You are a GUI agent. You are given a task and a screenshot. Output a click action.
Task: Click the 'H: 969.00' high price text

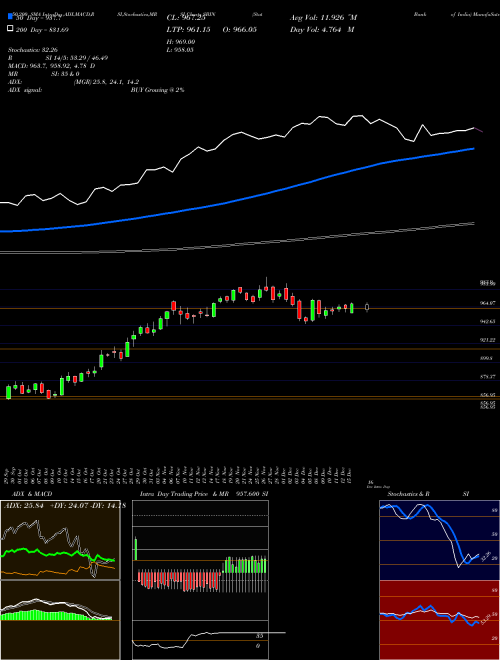pyautogui.click(x=181, y=42)
